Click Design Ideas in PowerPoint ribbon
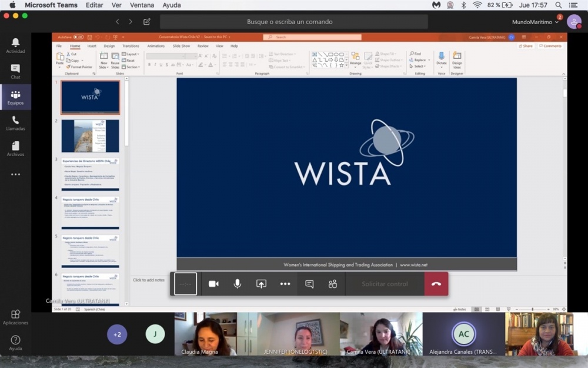 457,60
